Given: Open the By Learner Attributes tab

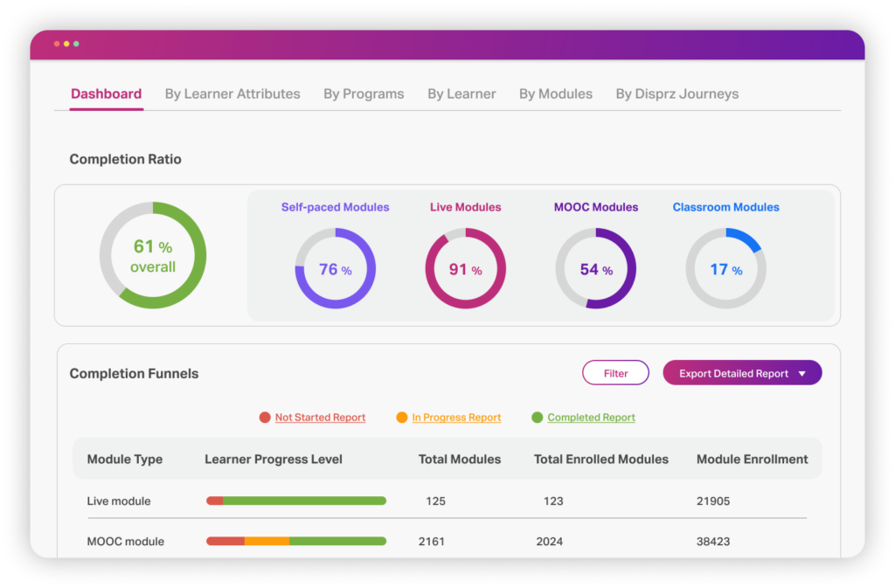Looking at the screenshot, I should [x=232, y=93].
